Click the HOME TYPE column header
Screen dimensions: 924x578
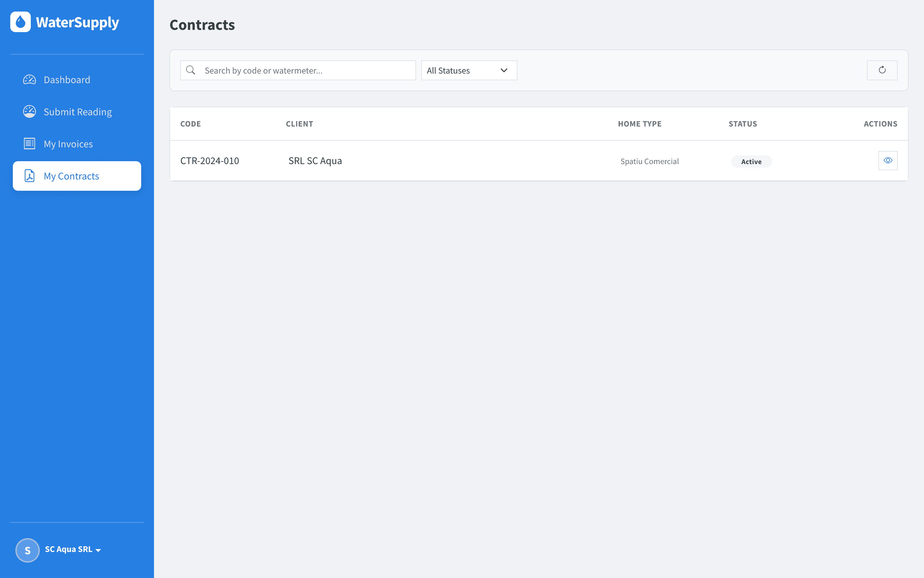639,124
